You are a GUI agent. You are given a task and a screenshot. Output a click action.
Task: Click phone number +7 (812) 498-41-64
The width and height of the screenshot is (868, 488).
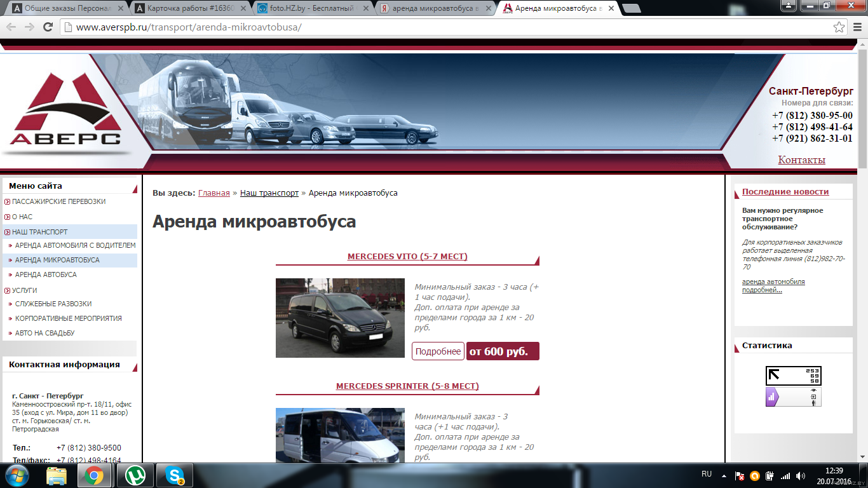(812, 127)
